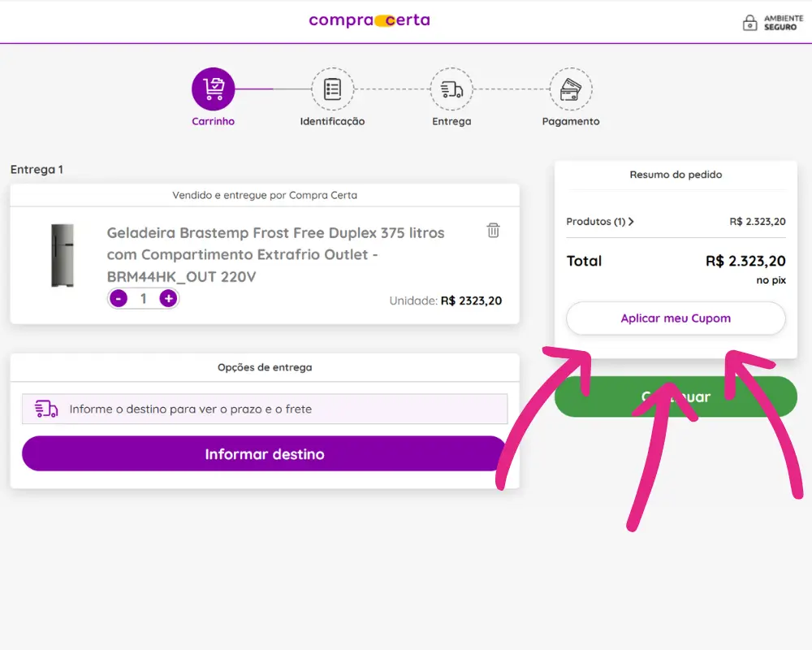Click the Ambiente Seguro padlock icon
The height and width of the screenshot is (650, 812).
click(x=749, y=23)
